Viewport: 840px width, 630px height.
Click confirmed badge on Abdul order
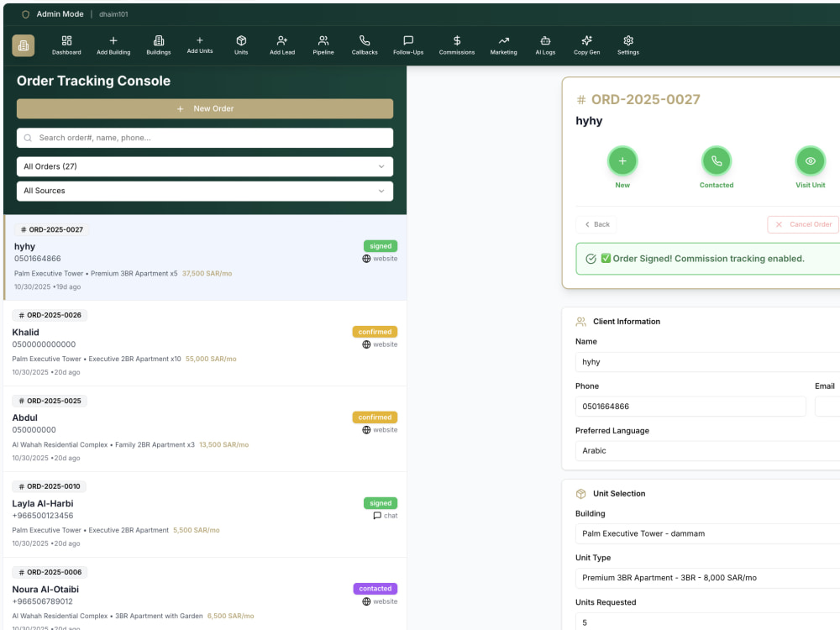[375, 417]
